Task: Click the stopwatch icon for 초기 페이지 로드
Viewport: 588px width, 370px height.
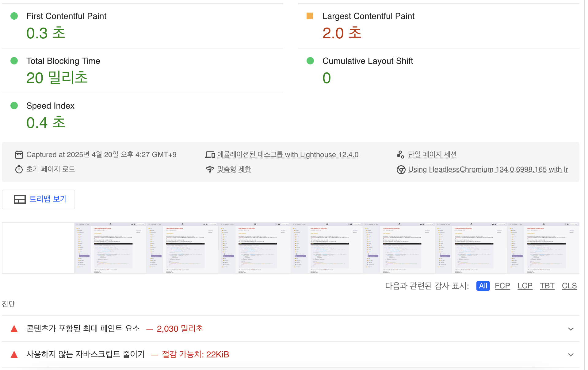Action: pyautogui.click(x=19, y=169)
